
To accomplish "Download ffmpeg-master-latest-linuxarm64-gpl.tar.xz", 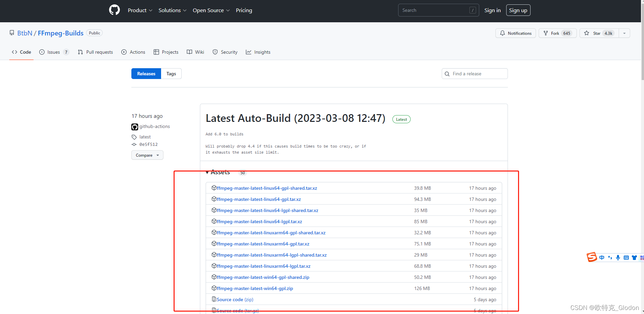I will 263,244.
